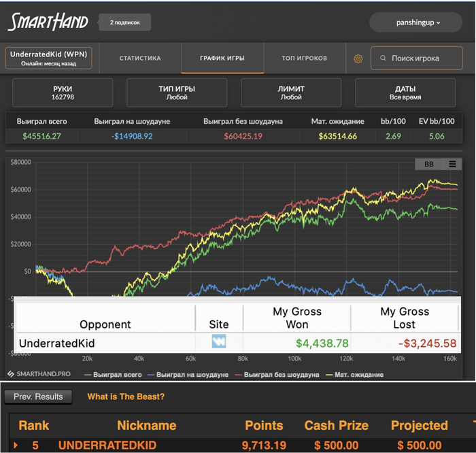The width and height of the screenshot is (476, 453).
Task: Expand the rank 5 row arrow
Action: [16, 446]
